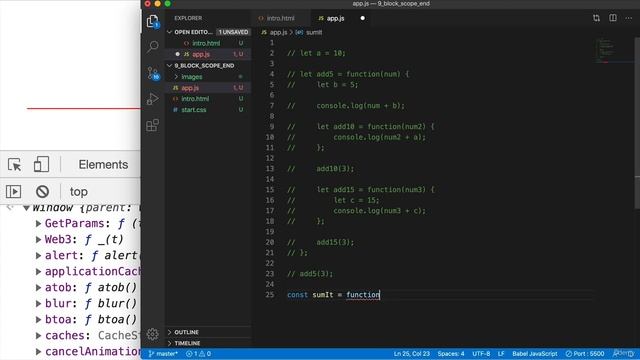Image resolution: width=640 pixels, height=360 pixels.
Task: Open errors and warnings in status bar
Action: coord(198,354)
